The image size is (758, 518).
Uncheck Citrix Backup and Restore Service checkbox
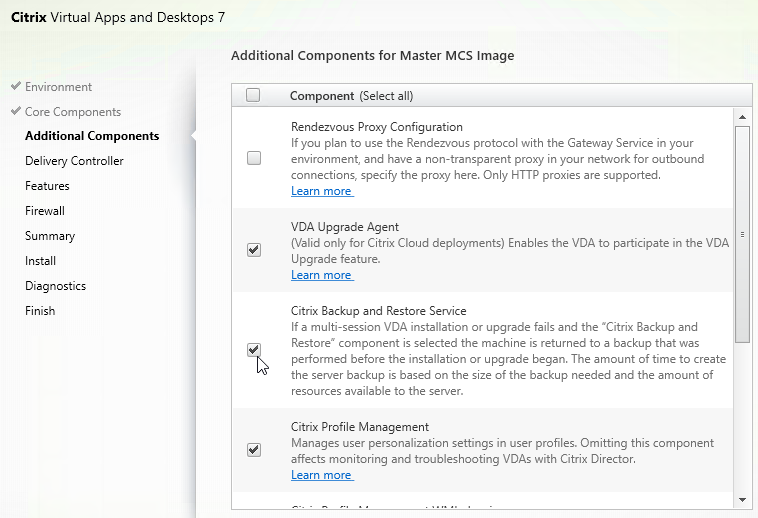254,350
